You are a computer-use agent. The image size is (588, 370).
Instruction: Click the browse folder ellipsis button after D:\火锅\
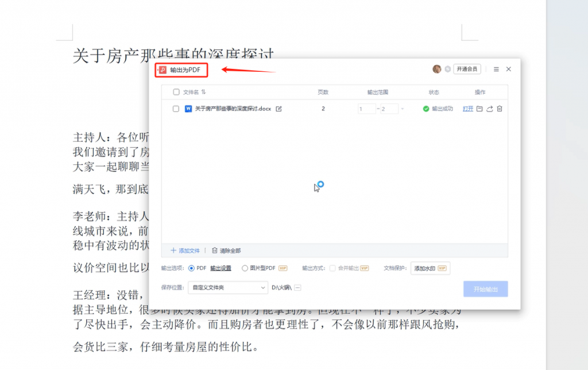point(298,288)
